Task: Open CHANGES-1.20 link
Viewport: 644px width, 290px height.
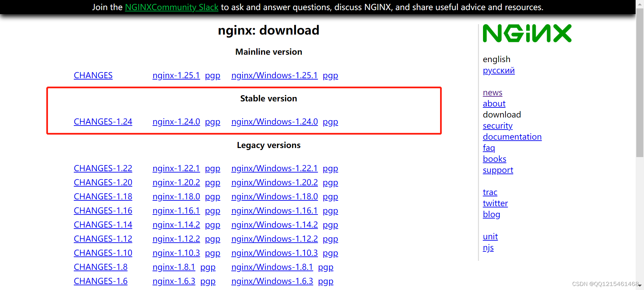Action: (x=103, y=182)
